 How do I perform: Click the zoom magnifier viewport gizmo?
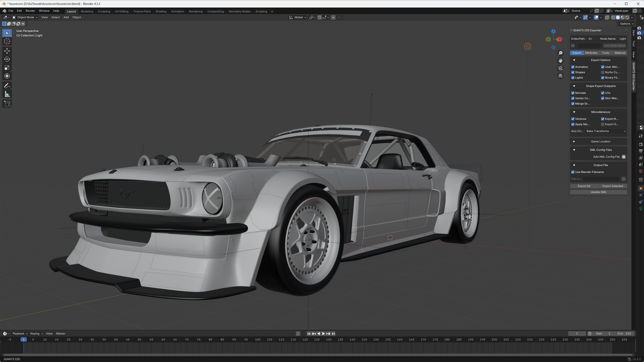coord(560,53)
